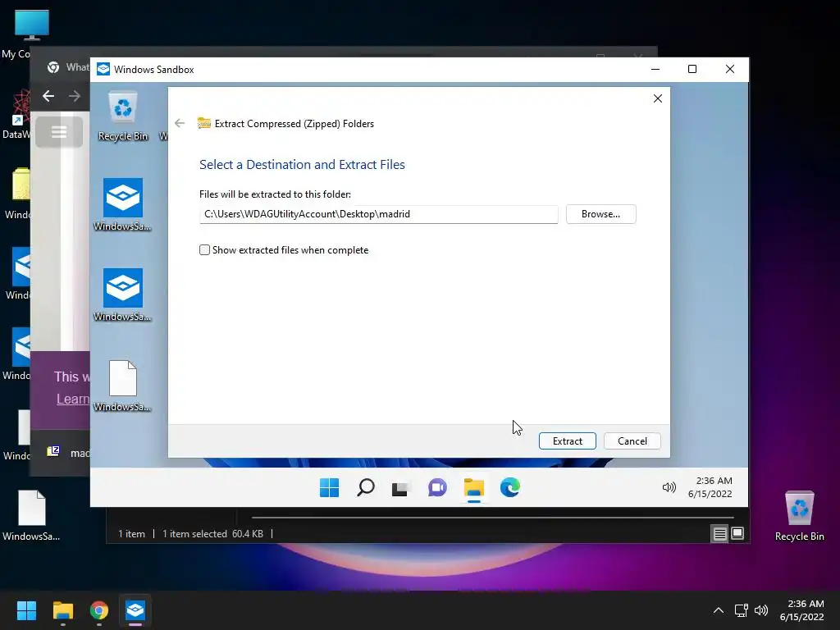Maximize the Windows Sandbox window
Viewport: 840px width, 630px height.
pyautogui.click(x=692, y=69)
